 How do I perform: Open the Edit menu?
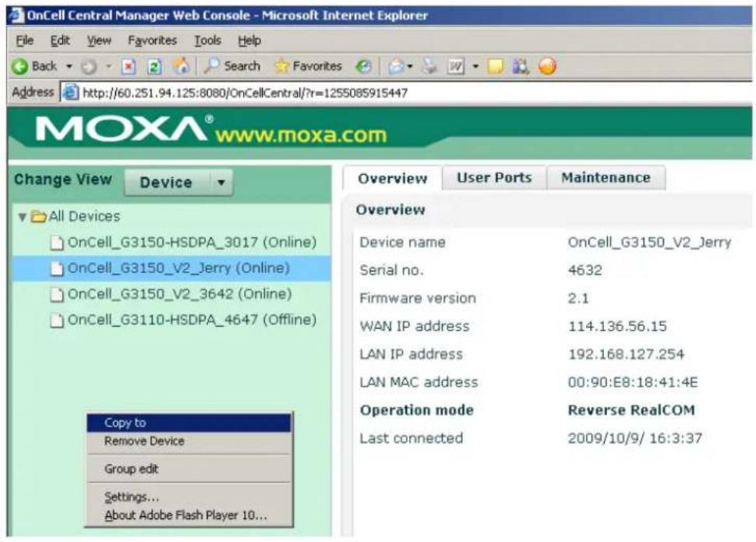click(60, 41)
